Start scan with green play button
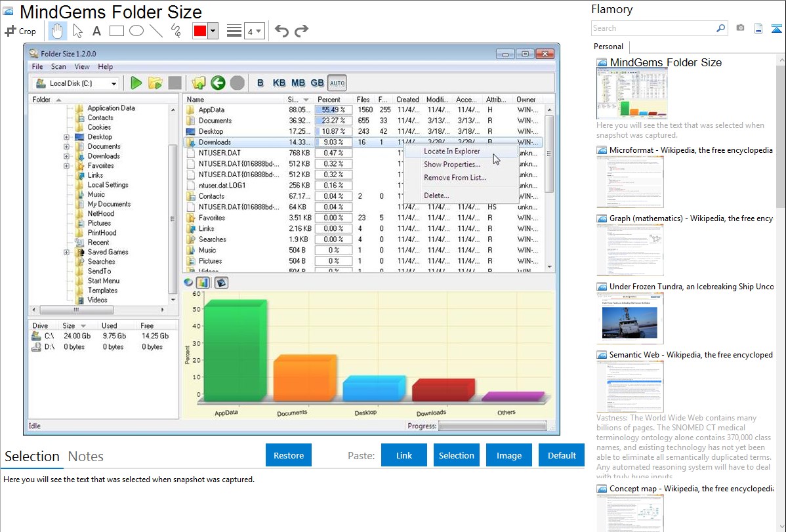The image size is (786, 532). click(136, 83)
